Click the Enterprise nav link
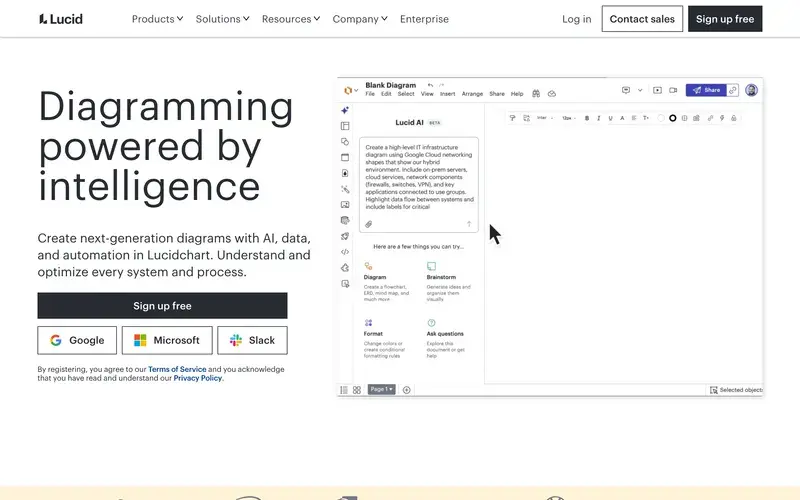 coord(424,19)
